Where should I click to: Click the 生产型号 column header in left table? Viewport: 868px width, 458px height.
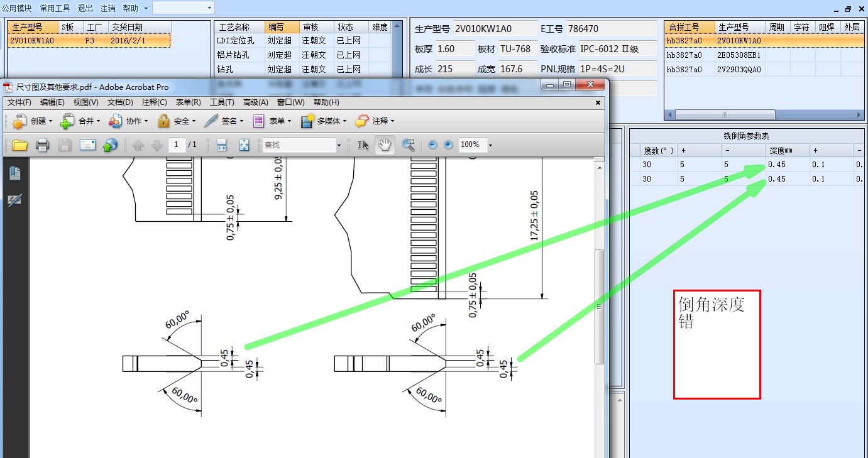pyautogui.click(x=33, y=27)
